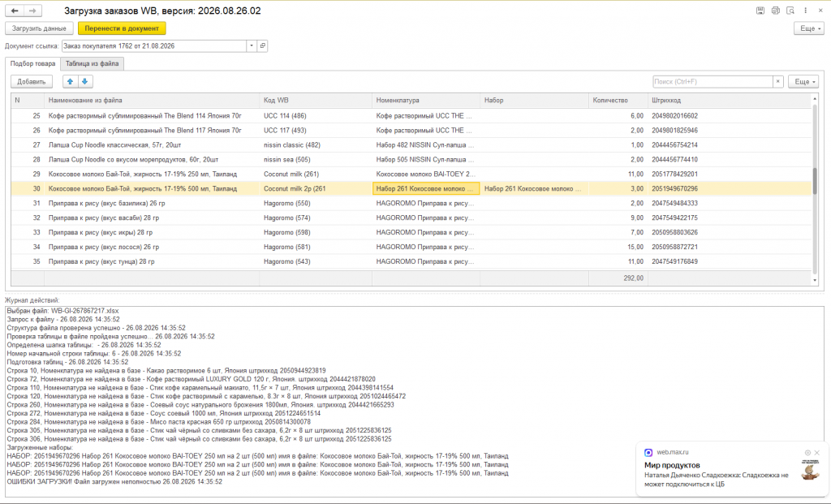The image size is (831, 504).
Task: Go back with the left arrow button
Action: (x=15, y=11)
